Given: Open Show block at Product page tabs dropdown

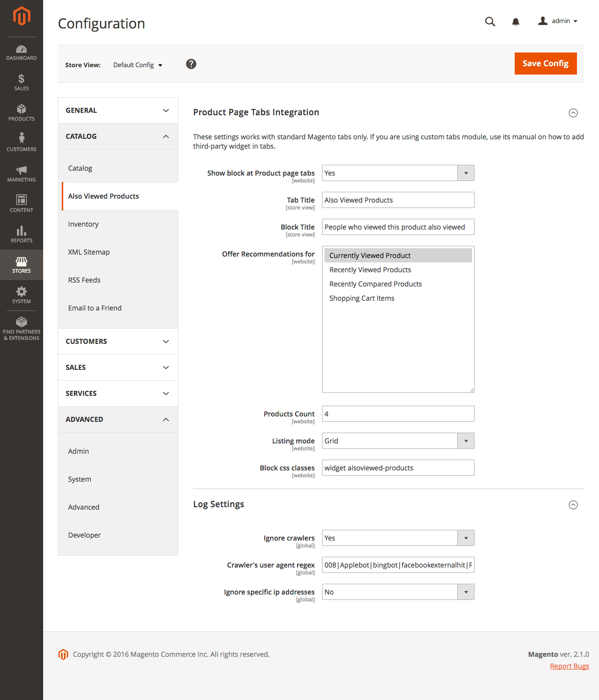Looking at the screenshot, I should (398, 173).
